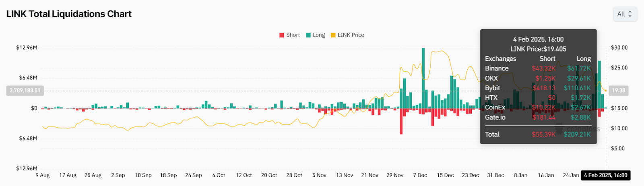Screen dimensions: 644x186
Task: Click the 3,789,188.51 crosshair value label
Action: coord(25,91)
